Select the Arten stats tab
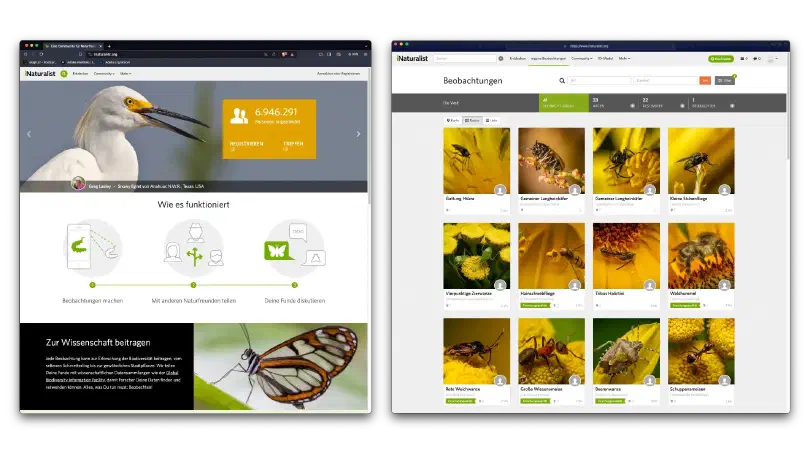The height and width of the screenshot is (456, 810). (613, 103)
